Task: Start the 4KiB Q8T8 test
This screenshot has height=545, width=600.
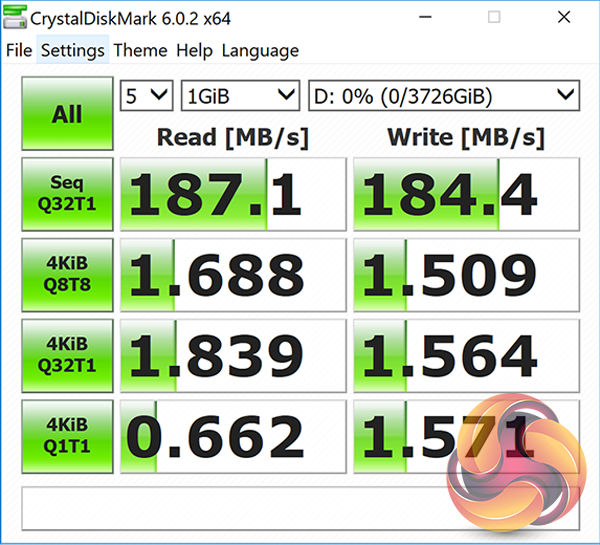Action: click(67, 275)
